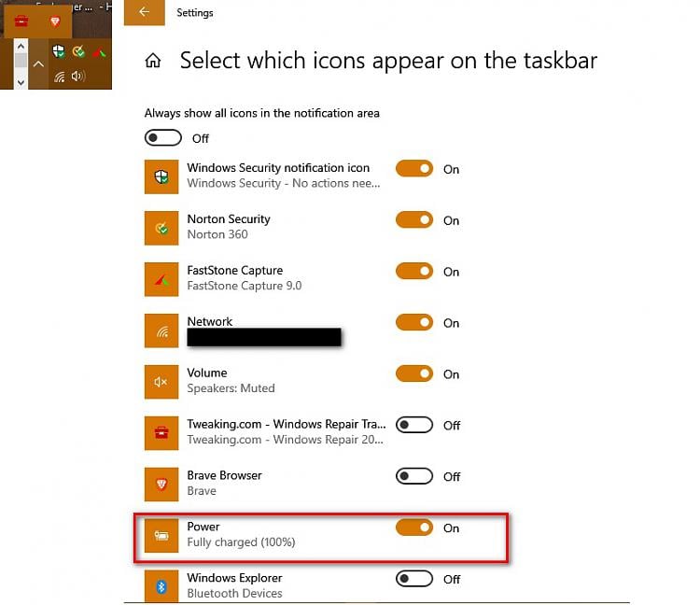Click the Norton Security tile icon

161,228
